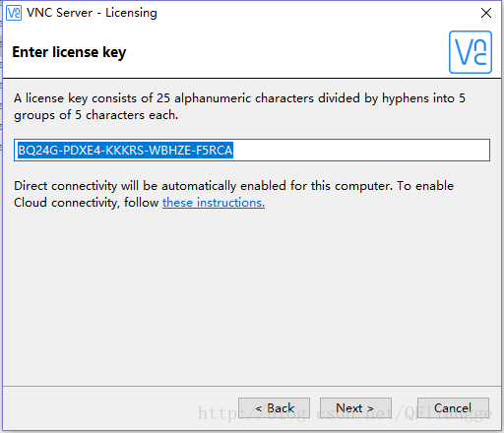Place cursor in the BQ24G key group

(x=38, y=151)
